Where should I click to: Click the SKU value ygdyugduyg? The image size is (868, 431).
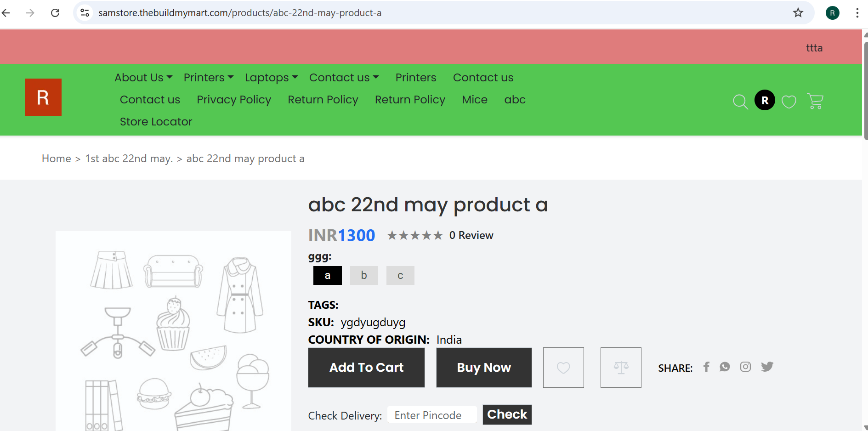pos(373,323)
